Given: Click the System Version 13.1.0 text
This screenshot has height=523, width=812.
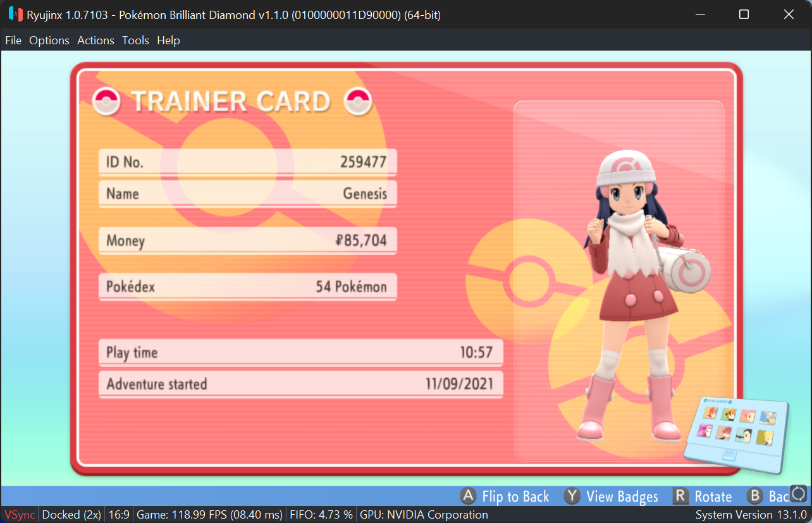Looking at the screenshot, I should (x=751, y=514).
